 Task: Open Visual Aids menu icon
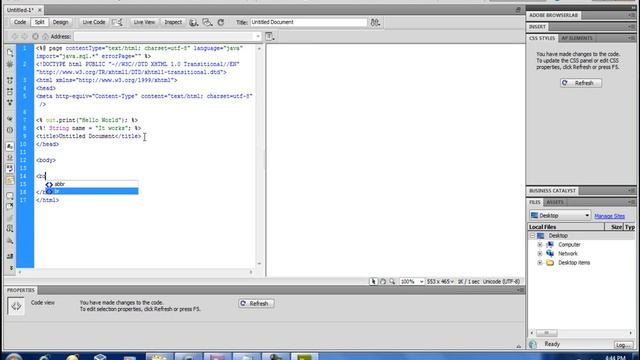(207, 22)
